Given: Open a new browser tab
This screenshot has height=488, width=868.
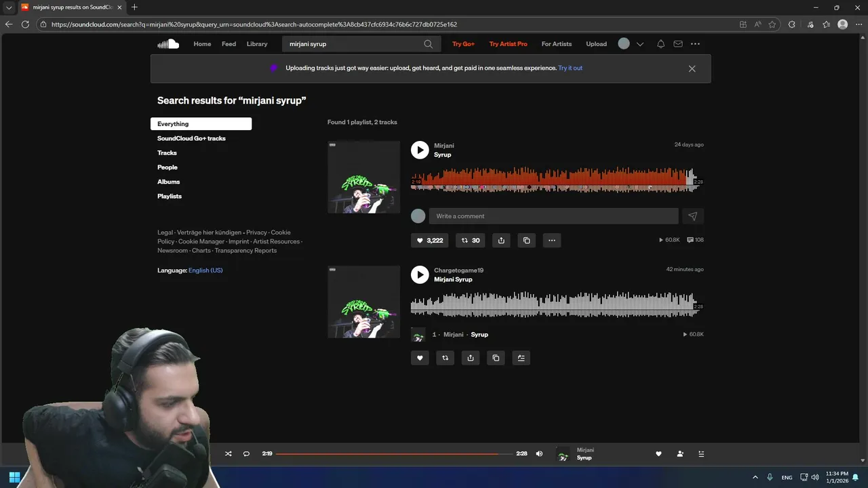Looking at the screenshot, I should pyautogui.click(x=134, y=7).
